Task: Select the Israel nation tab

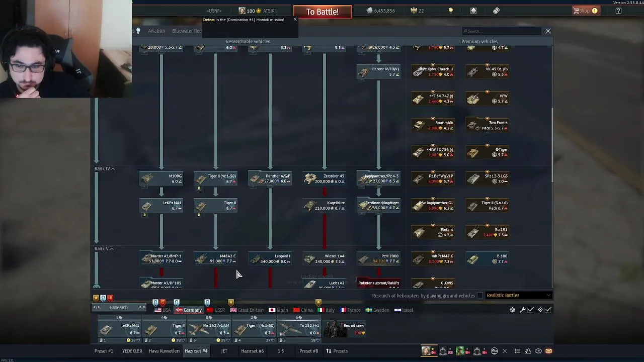Action: [404, 310]
